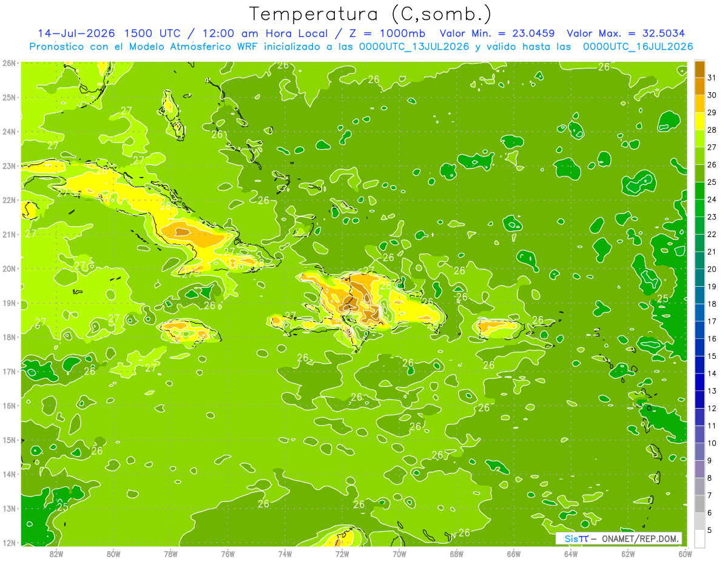Image resolution: width=728 pixels, height=562 pixels.
Task: Click the latitude axis label 12N
Action: click(x=10, y=543)
